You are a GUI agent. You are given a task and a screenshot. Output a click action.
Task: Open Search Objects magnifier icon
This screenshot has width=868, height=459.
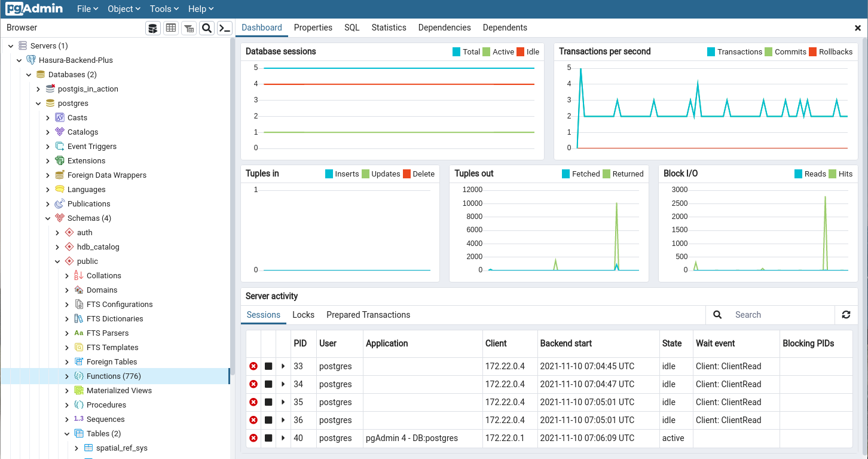[207, 28]
